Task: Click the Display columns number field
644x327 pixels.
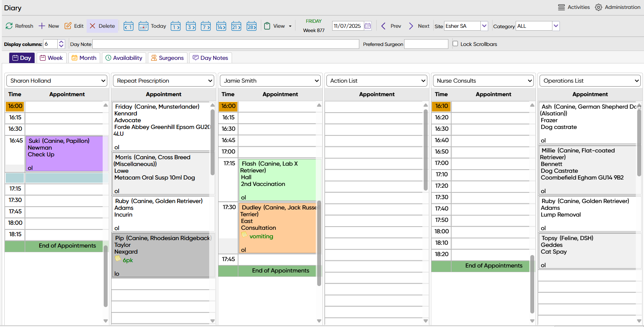Action: [x=50, y=44]
